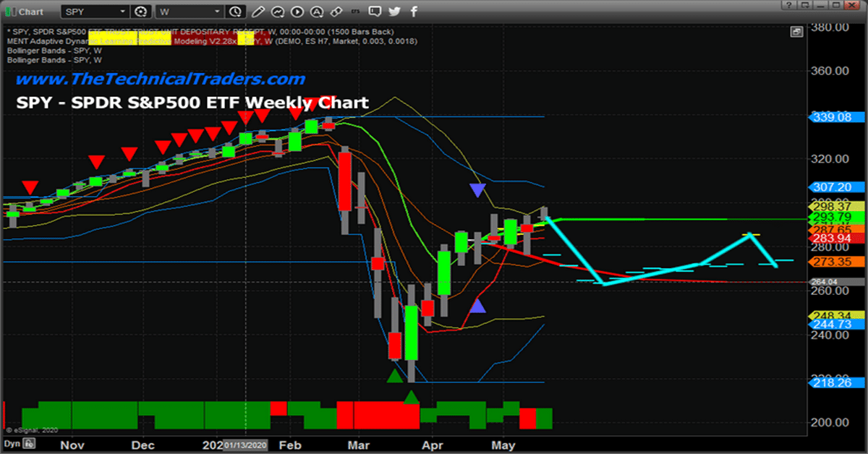Toggle restore pane icon near 380.00
Screen dimensions: 868x454
click(796, 32)
